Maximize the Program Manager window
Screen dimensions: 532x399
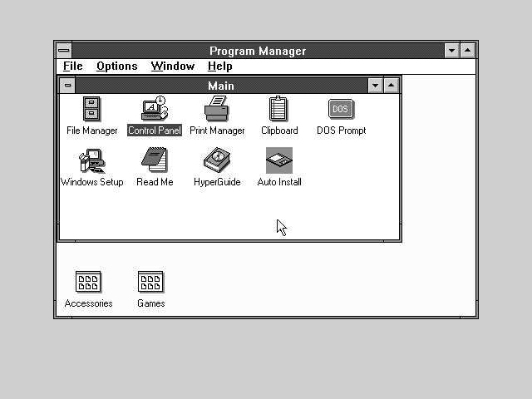(x=467, y=51)
